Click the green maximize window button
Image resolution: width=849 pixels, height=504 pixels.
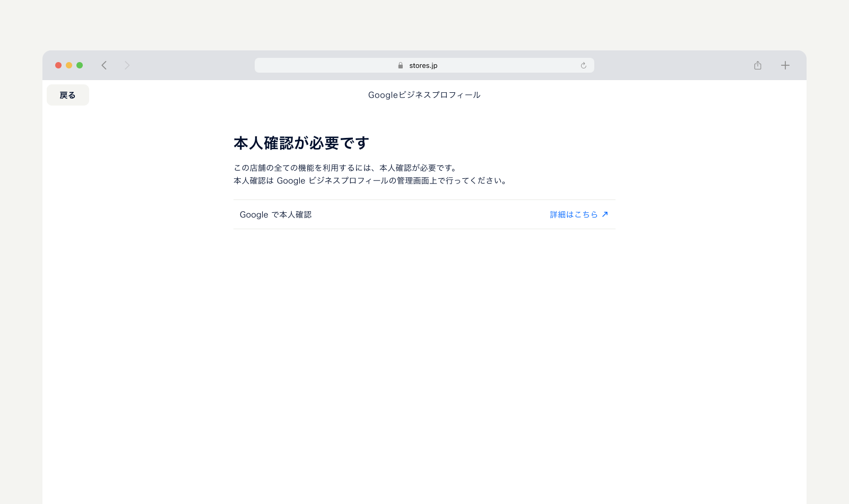[80, 65]
